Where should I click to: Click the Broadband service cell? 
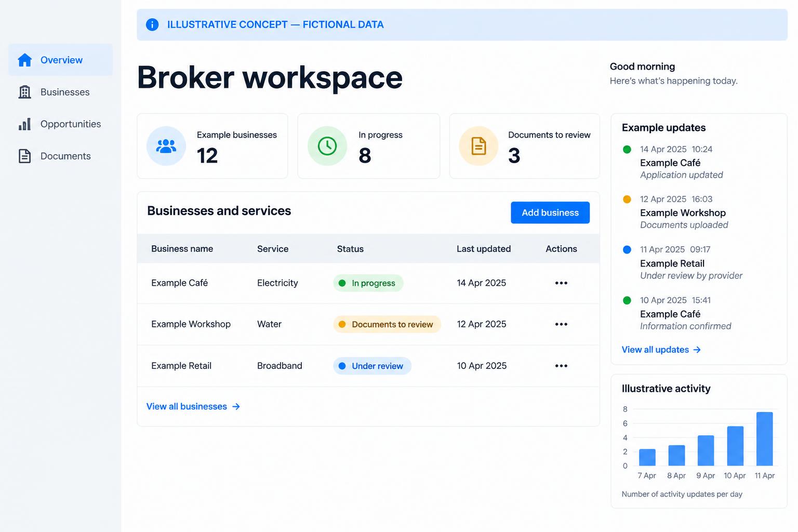click(x=280, y=366)
